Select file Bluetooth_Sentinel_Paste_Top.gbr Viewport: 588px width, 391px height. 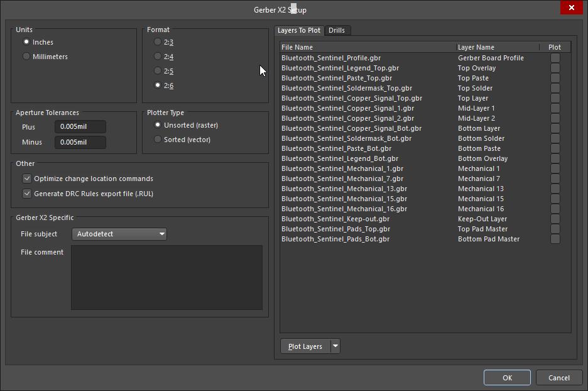[337, 78]
